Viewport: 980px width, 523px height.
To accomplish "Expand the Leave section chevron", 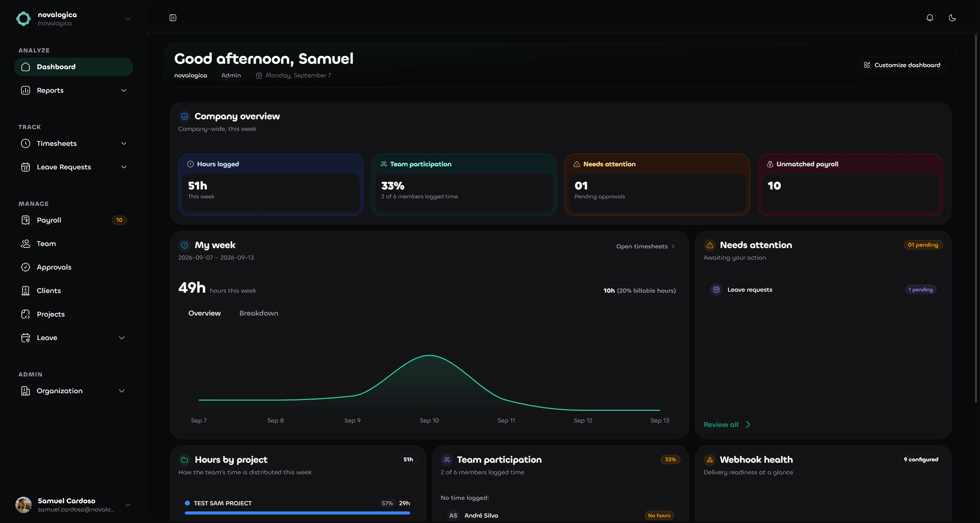I will (x=122, y=338).
